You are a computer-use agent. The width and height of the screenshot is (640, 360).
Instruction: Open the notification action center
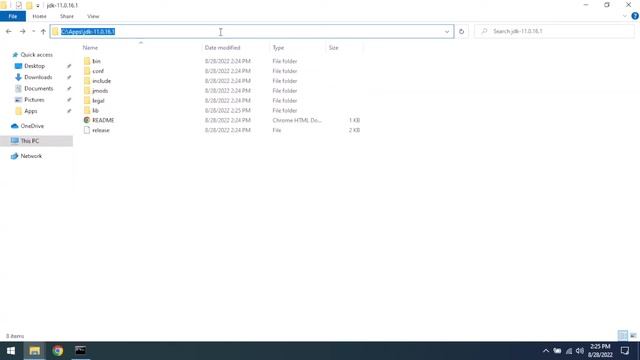(625, 351)
